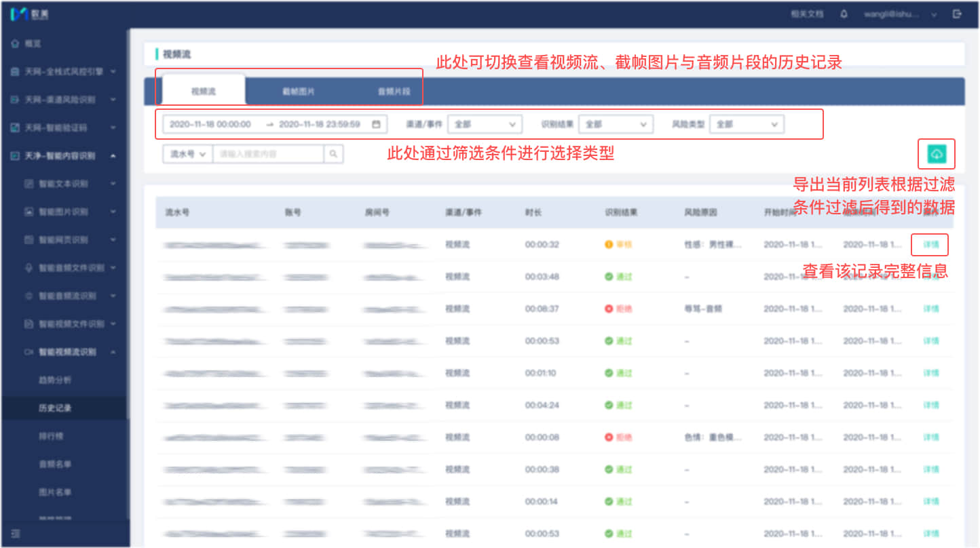This screenshot has height=548, width=980.
Task: Click the orange 审核 status icon
Action: click(x=609, y=244)
